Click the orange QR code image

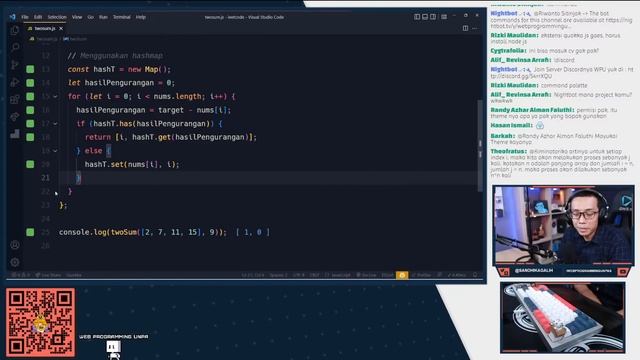point(40,322)
